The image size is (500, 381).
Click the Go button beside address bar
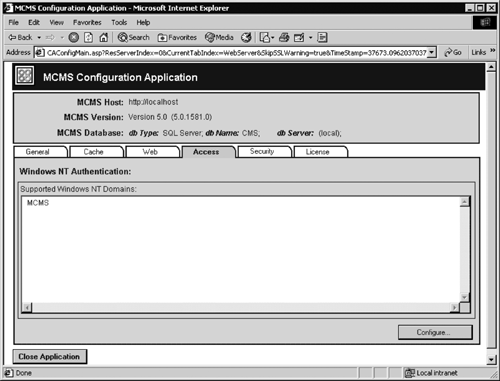(453, 52)
